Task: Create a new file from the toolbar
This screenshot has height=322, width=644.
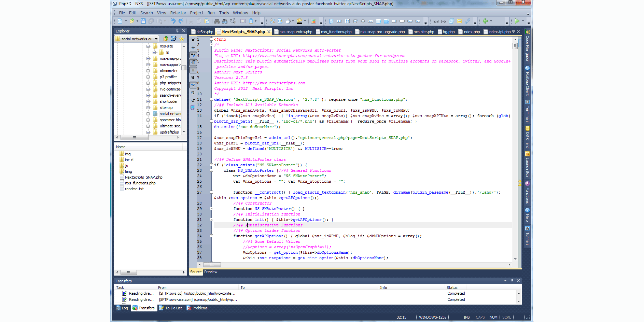Action: 120,21
